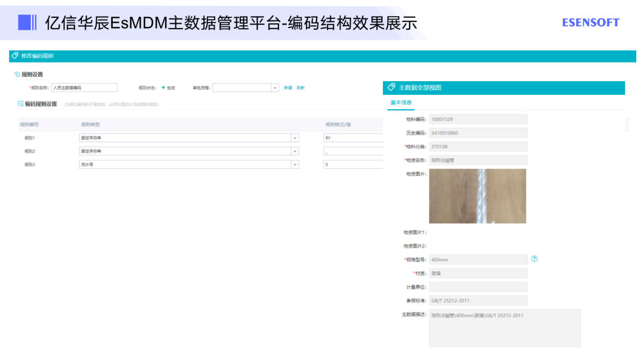Switch to the 基本信息 tab
Viewport: 644px width, 352px height.
click(401, 103)
